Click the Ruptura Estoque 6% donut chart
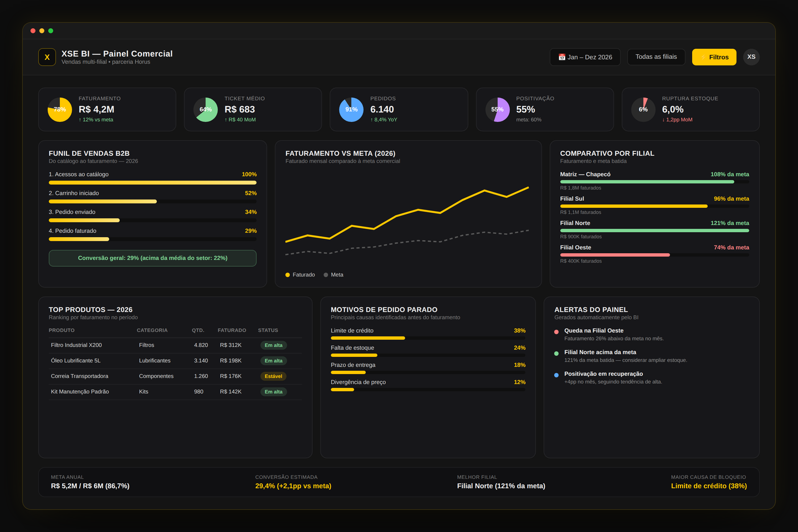 tap(643, 110)
